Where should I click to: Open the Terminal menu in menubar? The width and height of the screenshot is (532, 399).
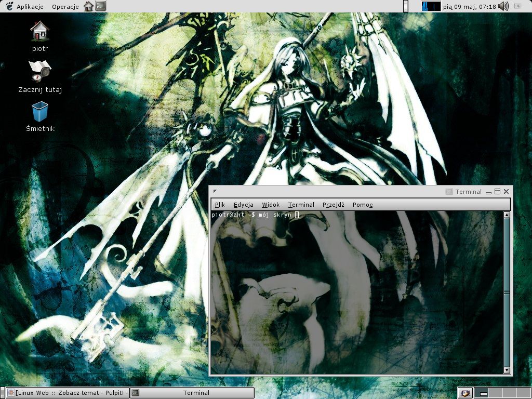pos(301,205)
